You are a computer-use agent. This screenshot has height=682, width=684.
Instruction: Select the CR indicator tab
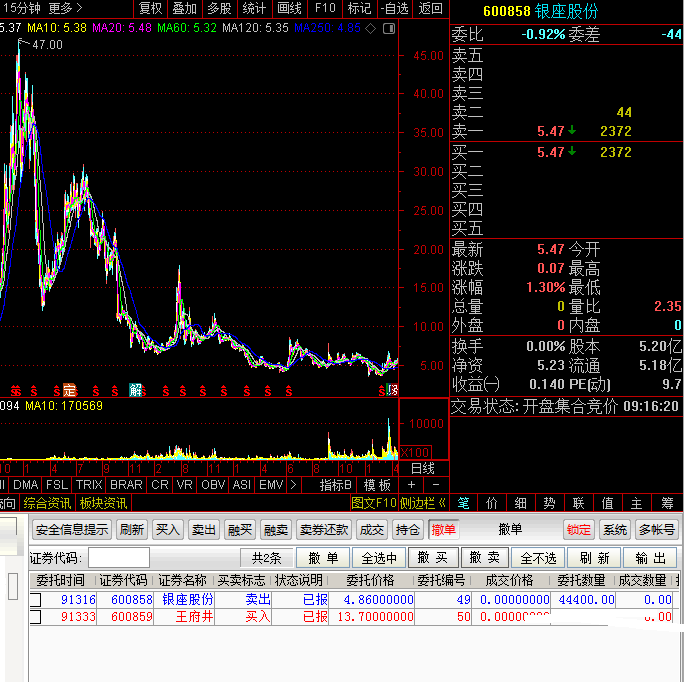160,485
